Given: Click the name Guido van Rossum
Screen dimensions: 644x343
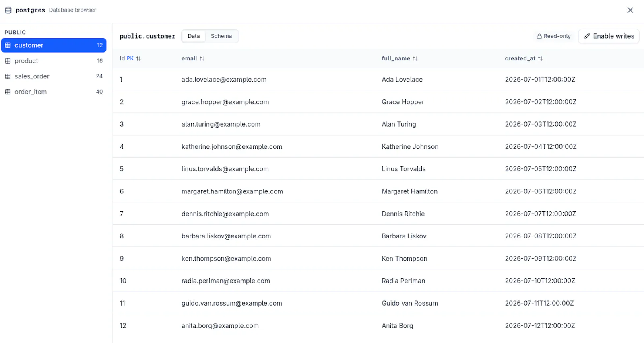Looking at the screenshot, I should [x=410, y=304].
